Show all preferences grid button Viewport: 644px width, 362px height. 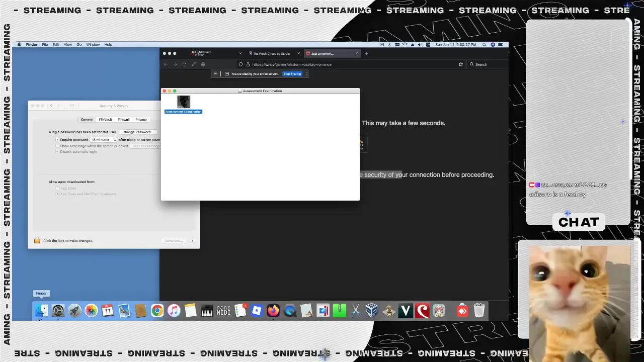[71, 106]
